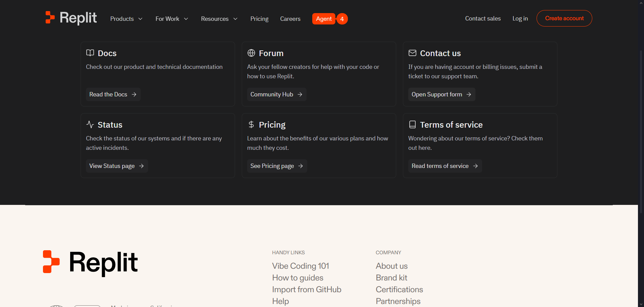The width and height of the screenshot is (644, 307).
Task: Open the Careers navigation item
Action: (290, 19)
